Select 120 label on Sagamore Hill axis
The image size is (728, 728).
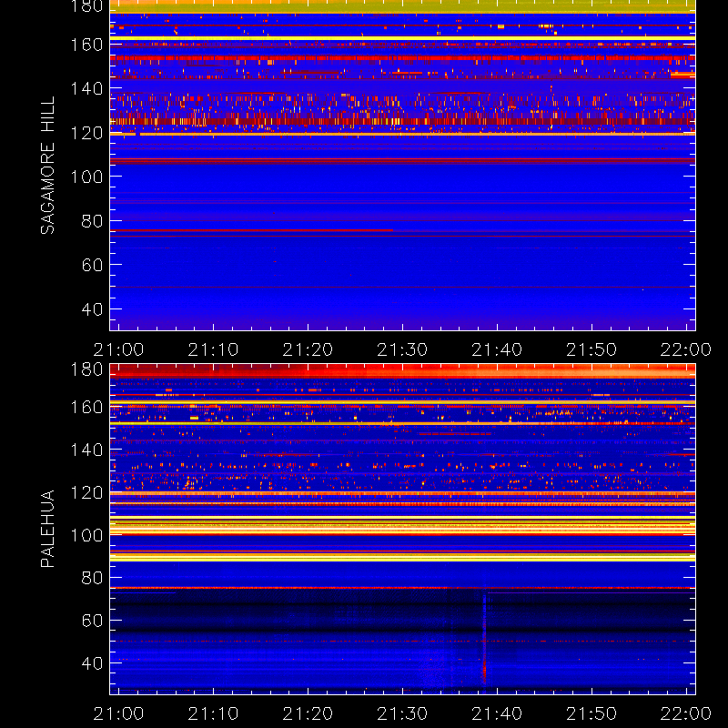[86, 133]
